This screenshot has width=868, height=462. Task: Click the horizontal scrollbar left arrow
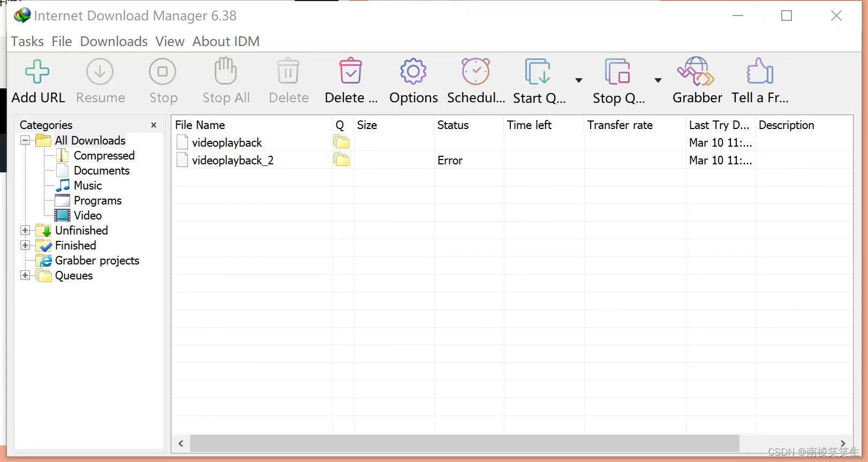[x=181, y=443]
